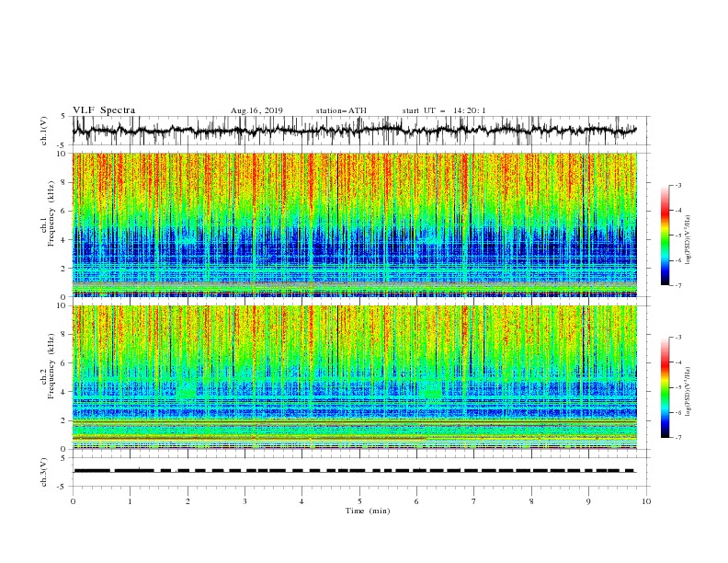The image size is (728, 563).
Task: Click the '8' kHz tick on ch.1 frequency axis
Action: pos(65,182)
